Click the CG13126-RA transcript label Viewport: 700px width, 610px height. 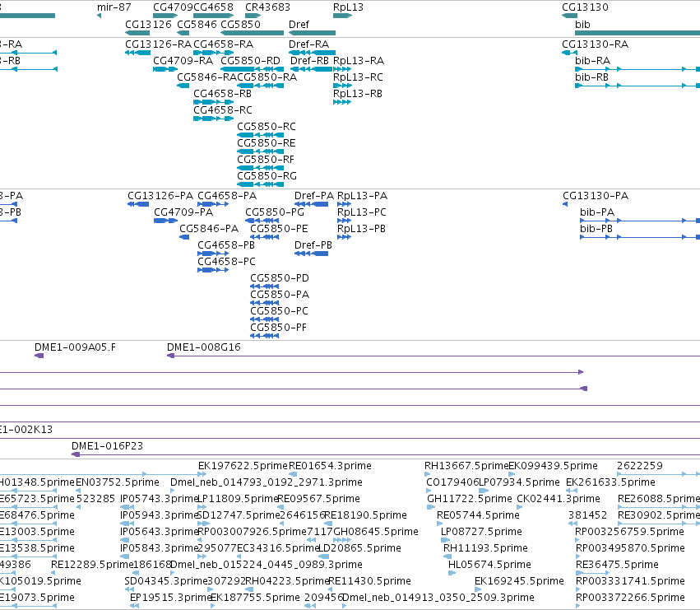158,44
